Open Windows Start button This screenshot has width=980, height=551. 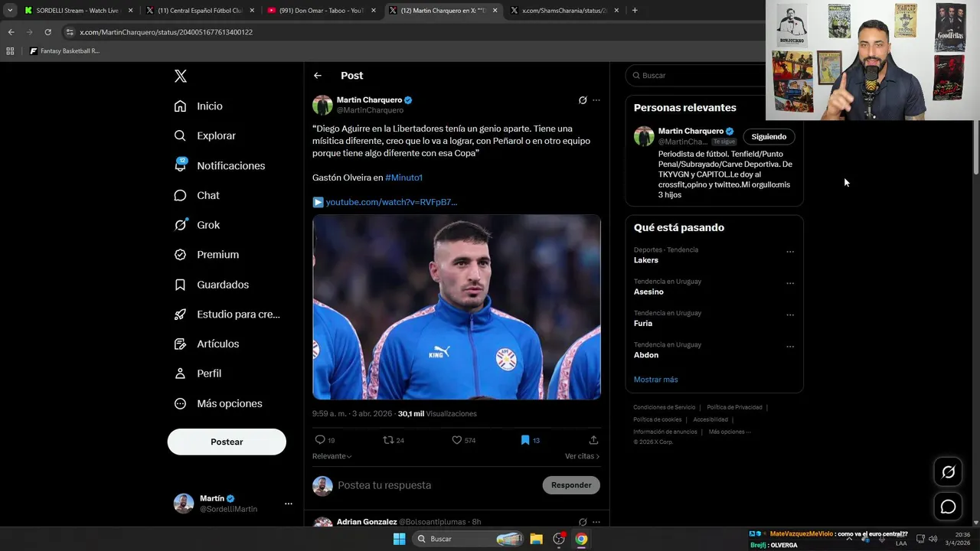[399, 539]
